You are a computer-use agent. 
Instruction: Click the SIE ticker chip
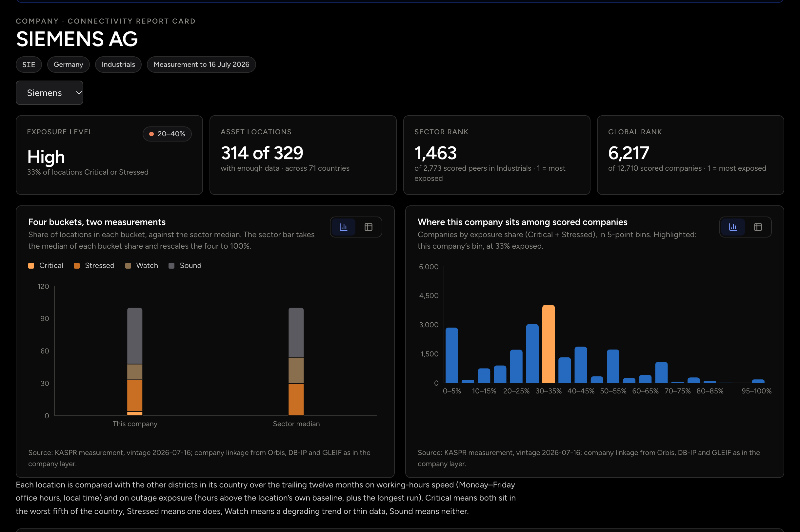click(x=29, y=65)
